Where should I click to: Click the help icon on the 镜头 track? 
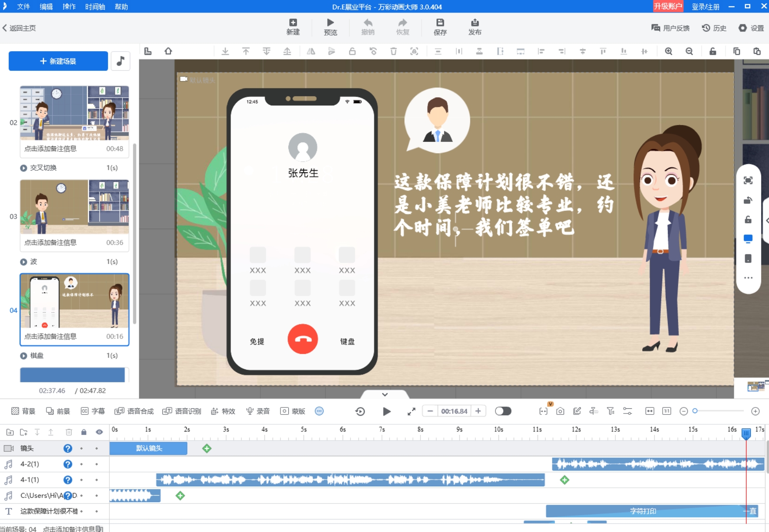coord(68,448)
